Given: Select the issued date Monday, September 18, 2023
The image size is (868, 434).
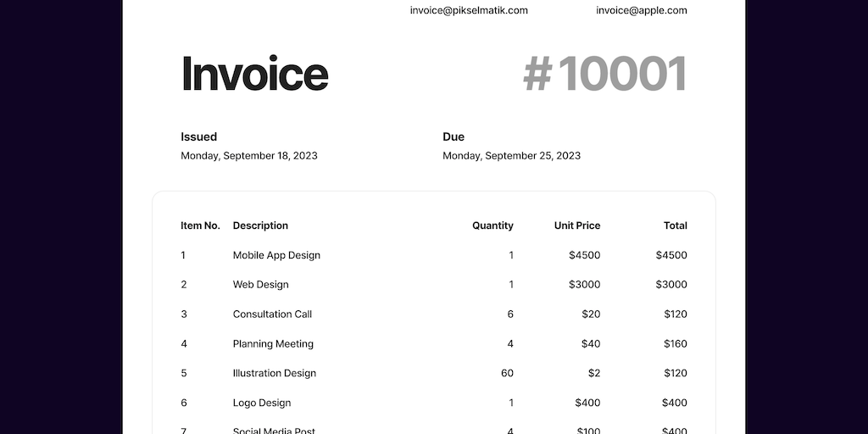Looking at the screenshot, I should [249, 156].
